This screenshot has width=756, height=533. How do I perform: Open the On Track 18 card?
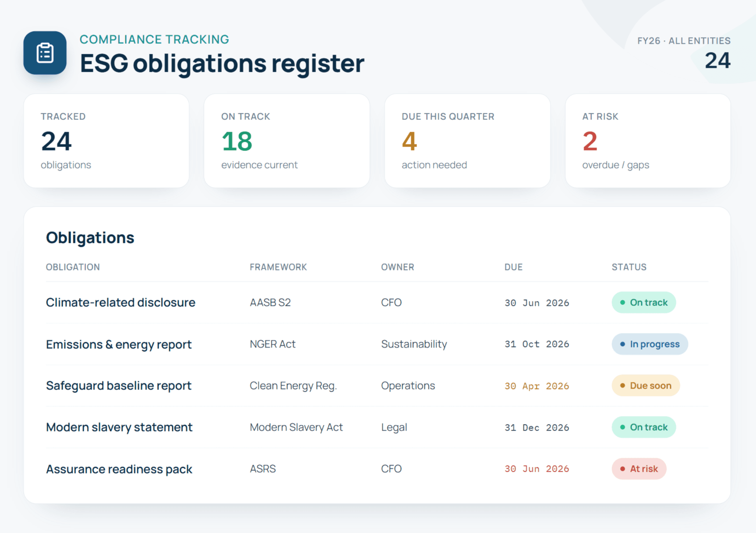tap(287, 141)
